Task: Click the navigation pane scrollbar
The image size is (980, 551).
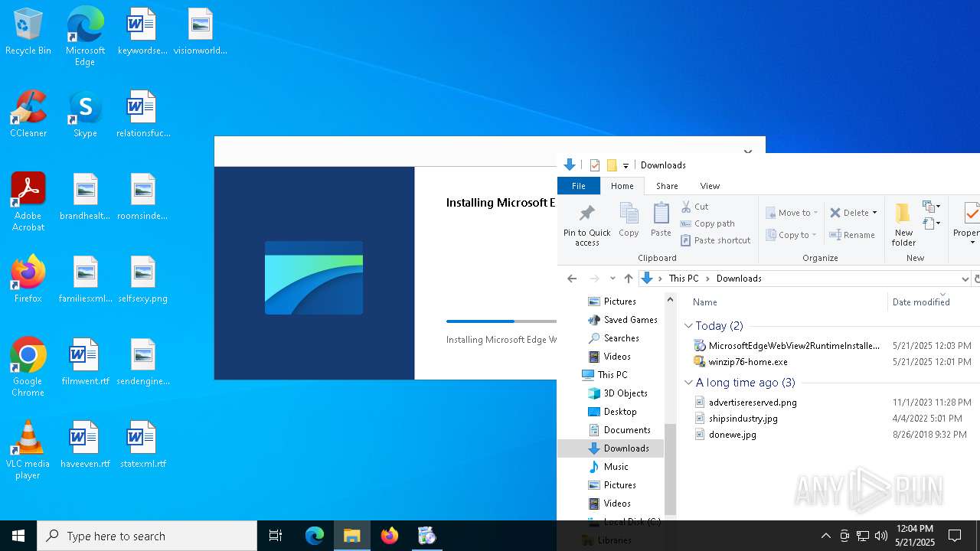Action: [x=670, y=468]
